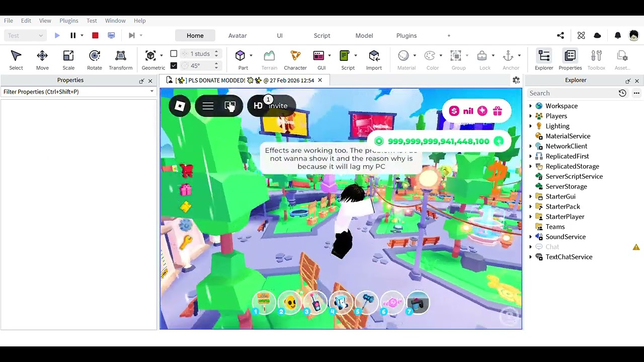Open the Test mode dropdown

25,35
